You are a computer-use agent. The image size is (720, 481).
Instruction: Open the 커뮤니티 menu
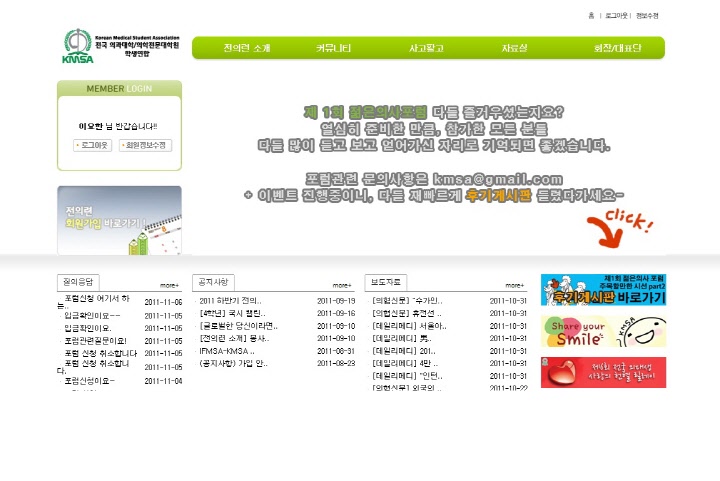[x=334, y=48]
